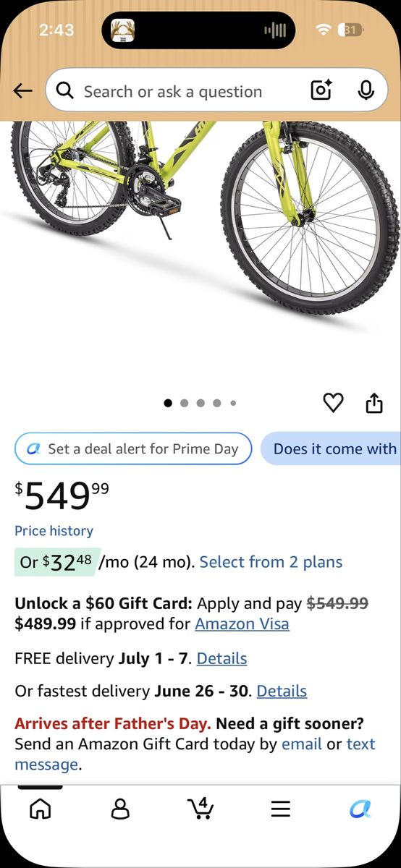Open camera lens search icon

(321, 90)
